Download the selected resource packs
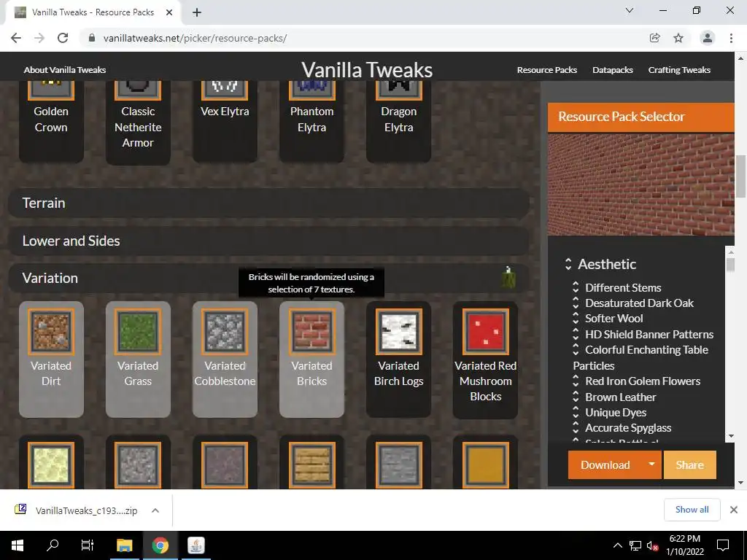 click(x=605, y=464)
